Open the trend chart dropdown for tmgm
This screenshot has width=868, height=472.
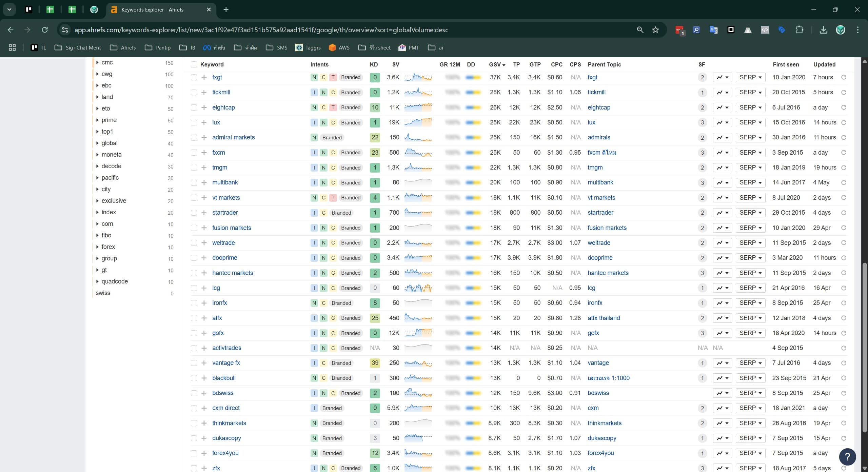(722, 168)
